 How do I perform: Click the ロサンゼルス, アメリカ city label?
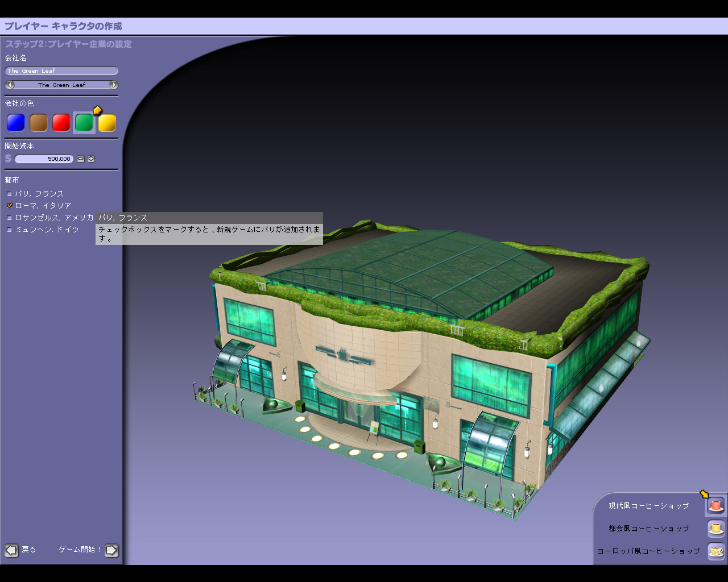[x=55, y=218]
